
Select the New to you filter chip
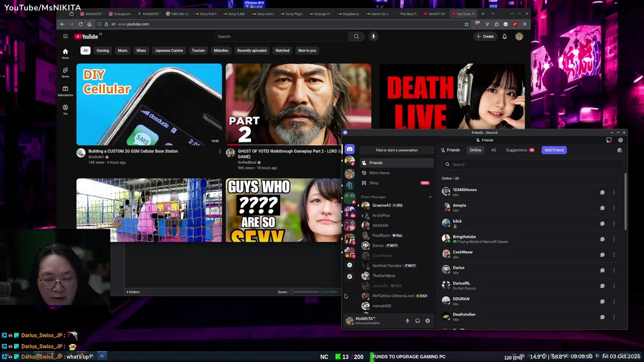coord(307,50)
